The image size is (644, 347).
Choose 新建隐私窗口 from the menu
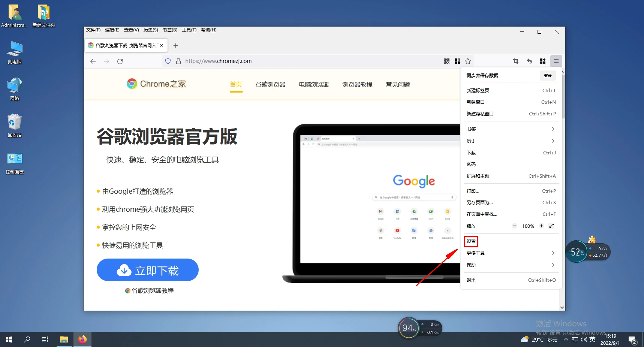511,114
